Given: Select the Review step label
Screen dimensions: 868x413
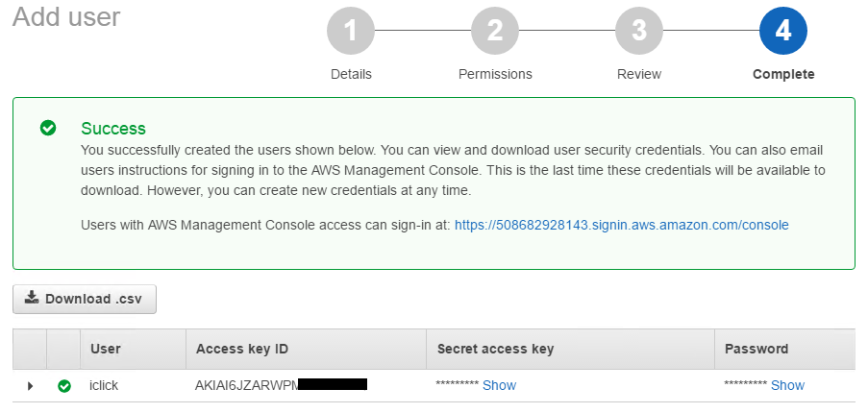Looking at the screenshot, I should [x=639, y=74].
